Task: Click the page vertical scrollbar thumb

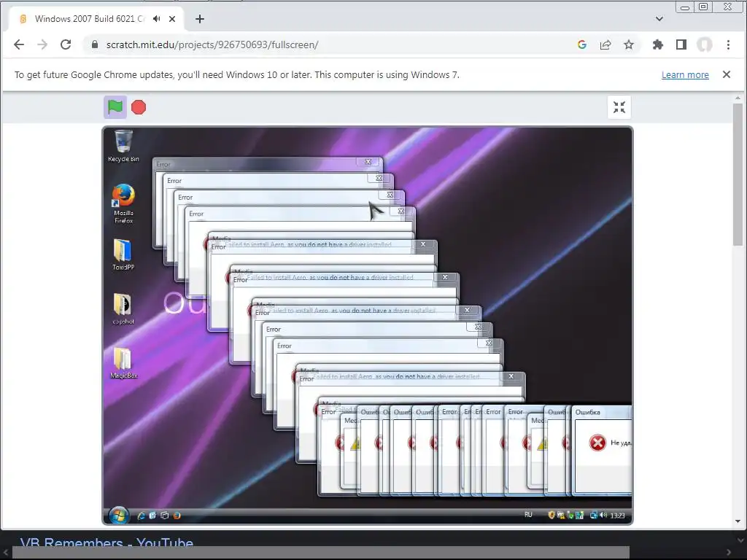Action: pos(738,174)
